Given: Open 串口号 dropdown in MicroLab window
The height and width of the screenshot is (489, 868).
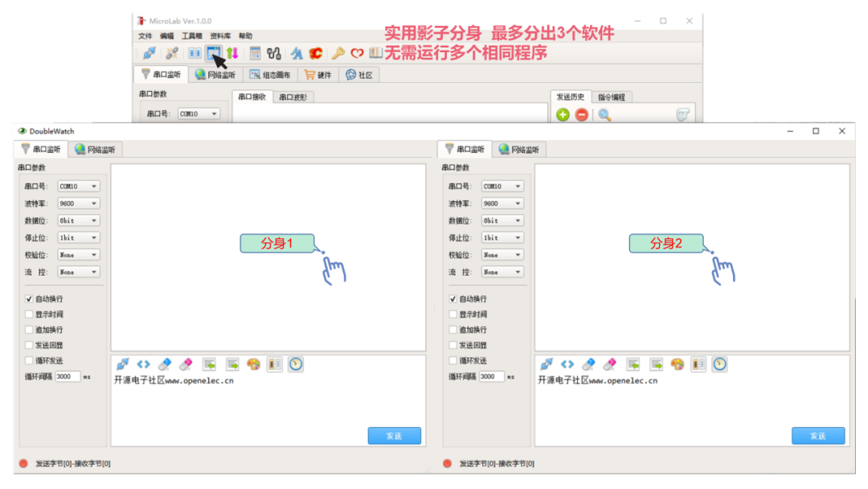Looking at the screenshot, I should pos(199,113).
